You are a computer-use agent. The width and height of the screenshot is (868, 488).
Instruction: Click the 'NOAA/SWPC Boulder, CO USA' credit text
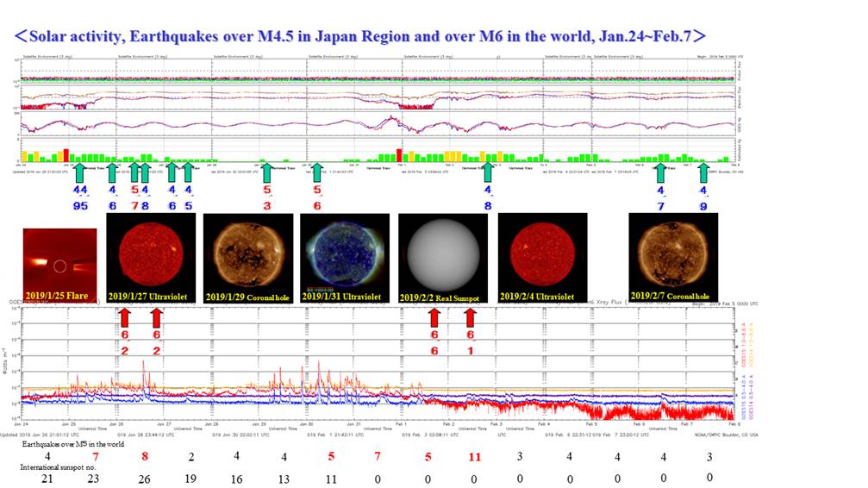click(x=727, y=435)
